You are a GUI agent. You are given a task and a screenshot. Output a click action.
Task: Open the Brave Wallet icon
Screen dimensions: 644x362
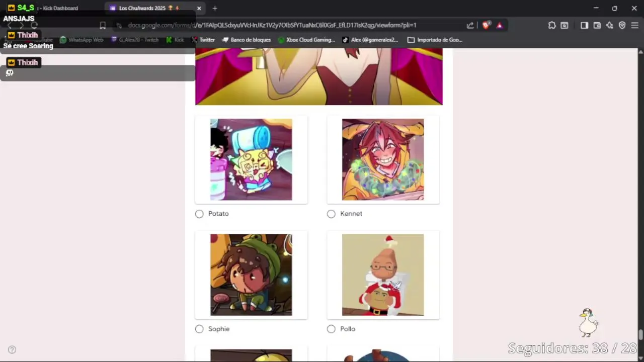[597, 25]
